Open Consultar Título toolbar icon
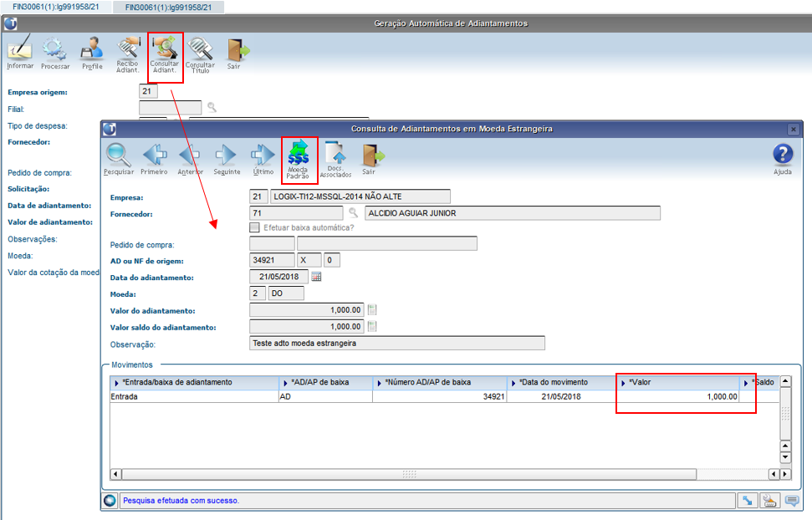The image size is (812, 520). pos(200,54)
